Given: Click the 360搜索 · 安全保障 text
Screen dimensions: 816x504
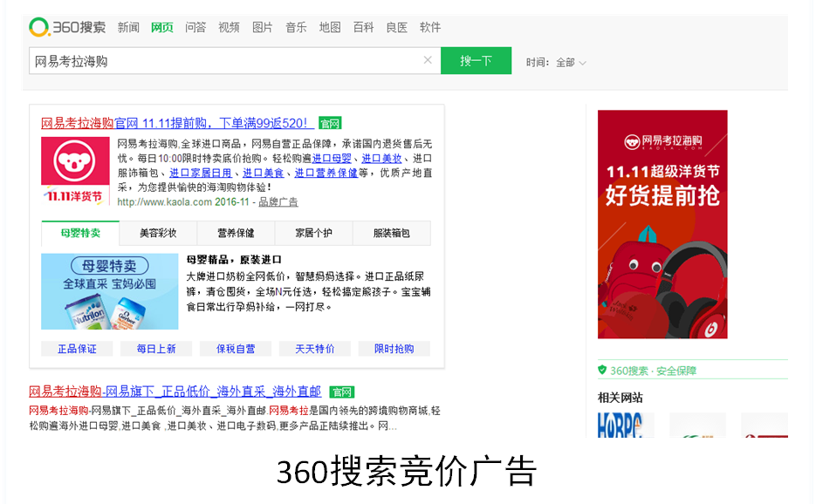Looking at the screenshot, I should click(653, 371).
